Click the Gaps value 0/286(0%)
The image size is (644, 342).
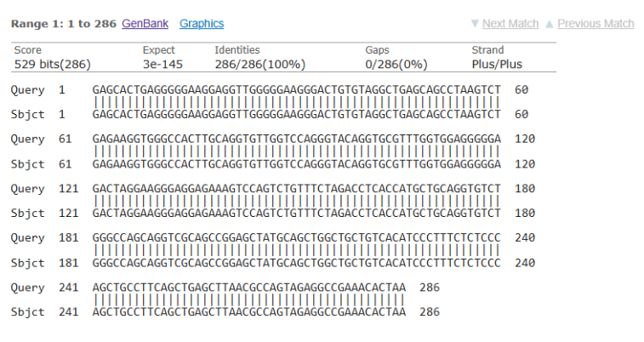coord(396,65)
